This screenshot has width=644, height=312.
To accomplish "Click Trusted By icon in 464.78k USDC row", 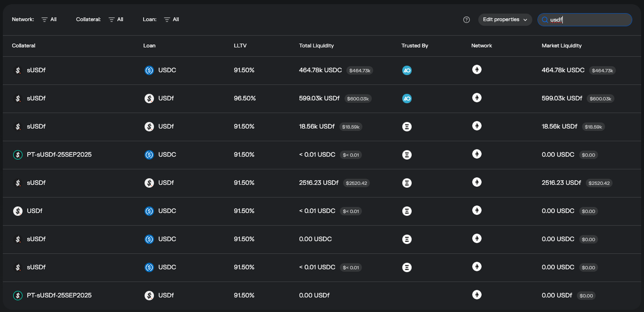I will click(x=407, y=70).
